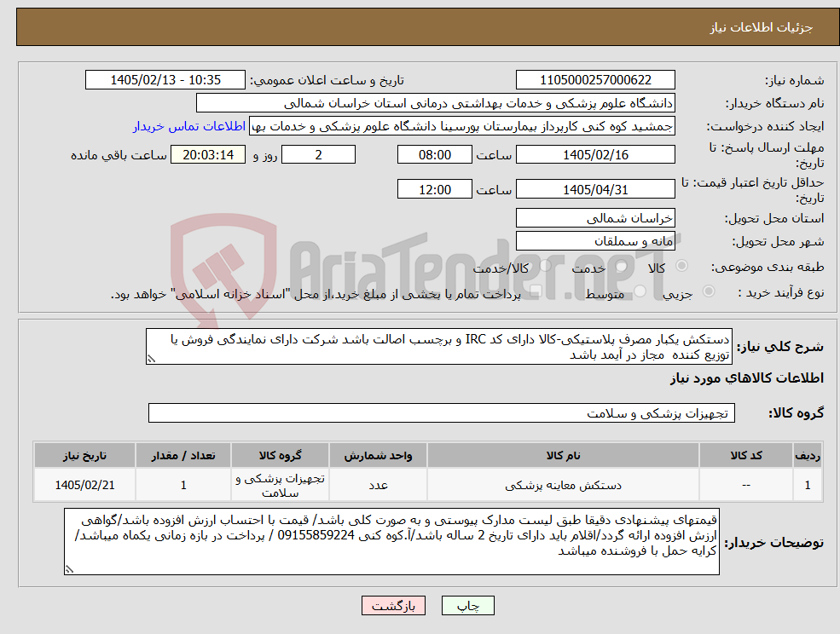Viewport: 840px width, 634px height.
Task: Click the چاپ (print) button
Action: click(467, 606)
